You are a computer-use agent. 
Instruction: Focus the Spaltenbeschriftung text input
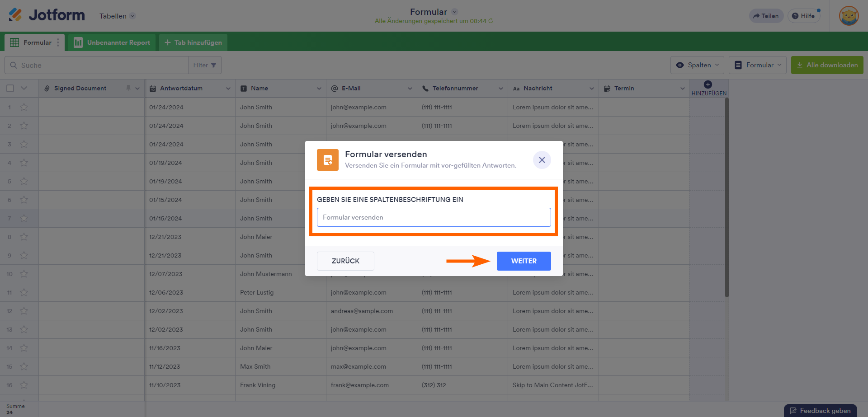[x=434, y=217]
